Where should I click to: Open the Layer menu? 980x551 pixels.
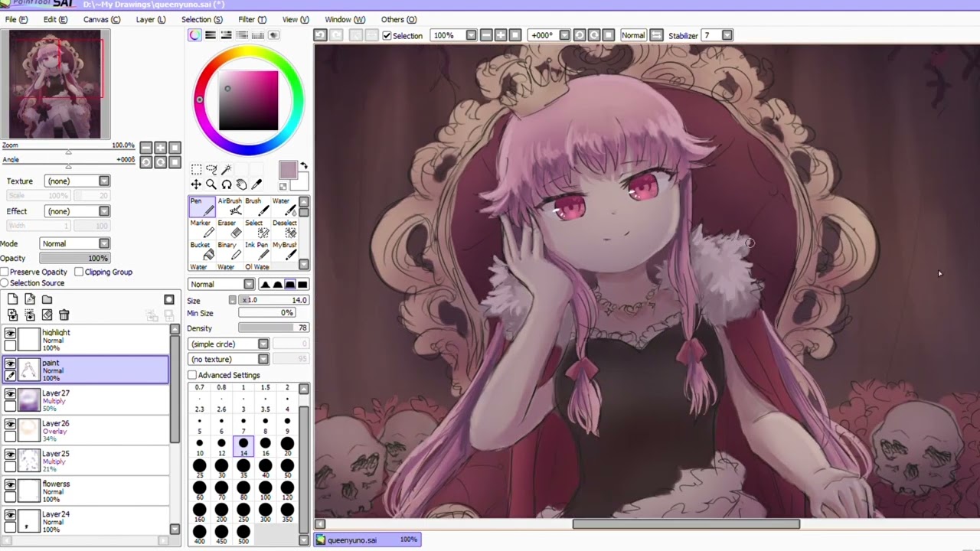pos(150,19)
